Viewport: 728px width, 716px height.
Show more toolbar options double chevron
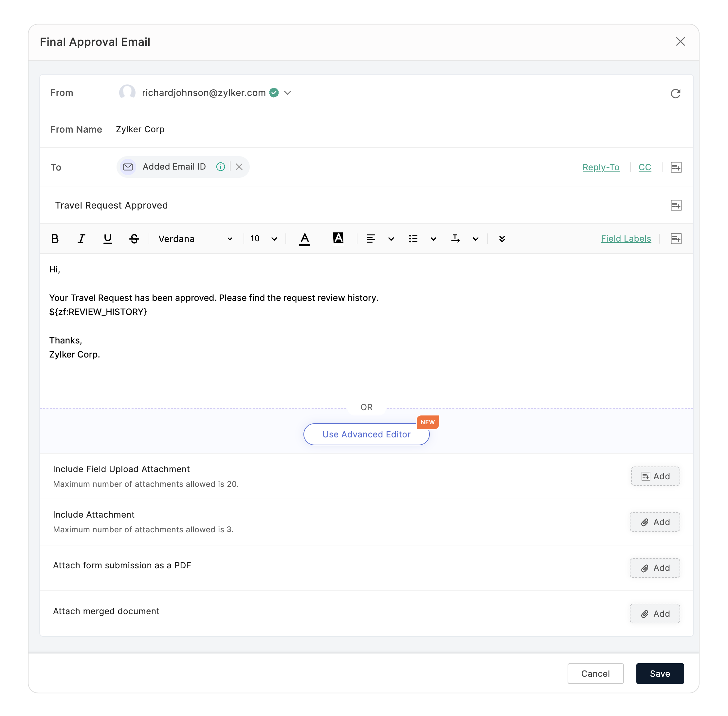[501, 239]
